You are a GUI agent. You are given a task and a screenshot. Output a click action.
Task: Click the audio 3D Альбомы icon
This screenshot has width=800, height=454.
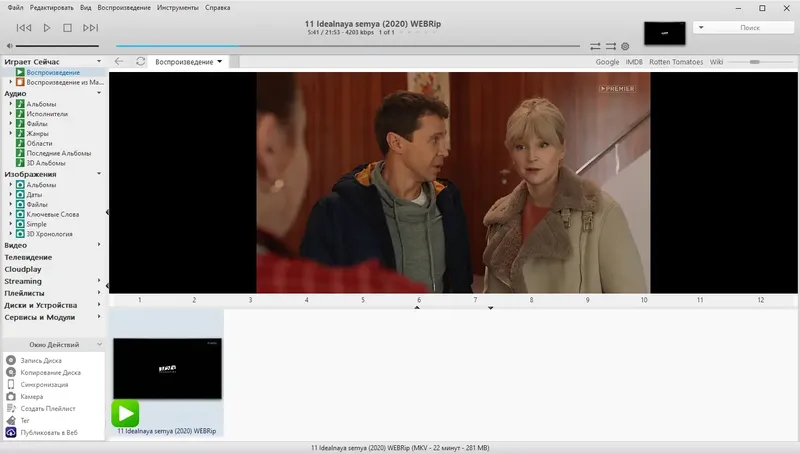tap(20, 163)
